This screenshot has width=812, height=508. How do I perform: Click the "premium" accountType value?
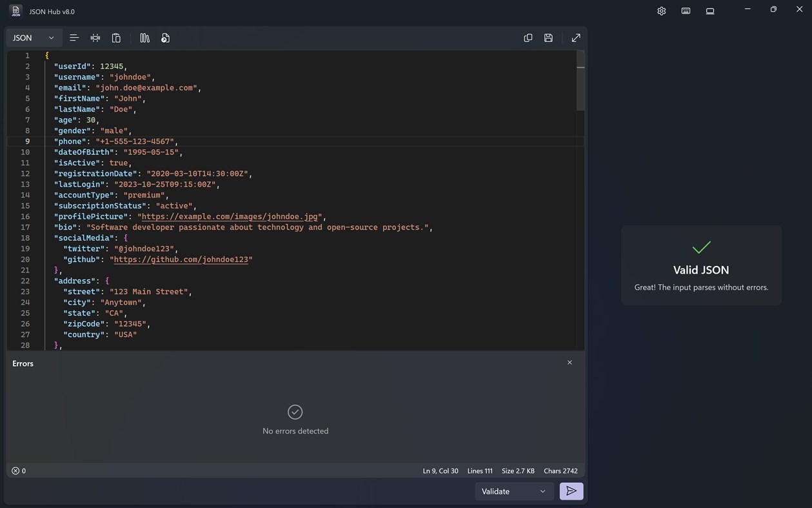[x=144, y=195]
